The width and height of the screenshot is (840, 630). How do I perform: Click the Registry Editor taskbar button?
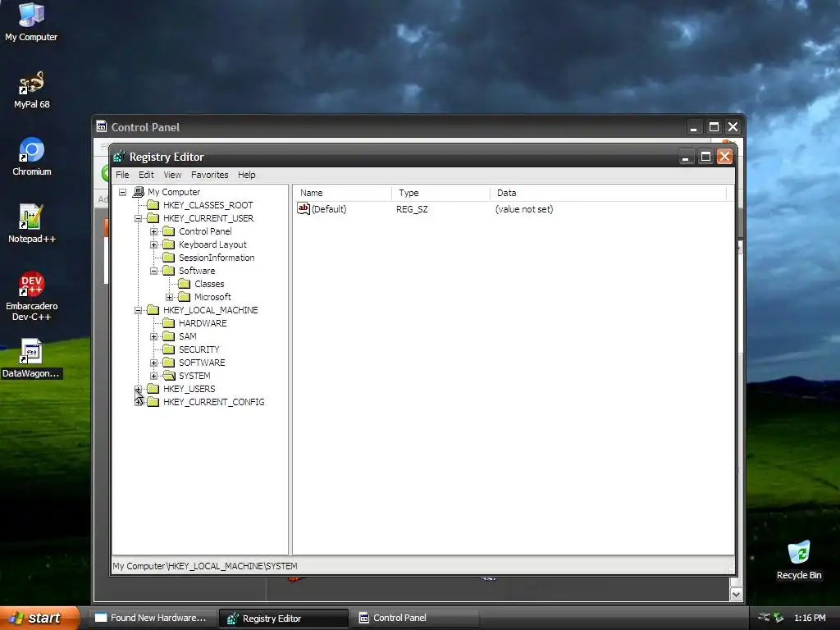point(283,619)
